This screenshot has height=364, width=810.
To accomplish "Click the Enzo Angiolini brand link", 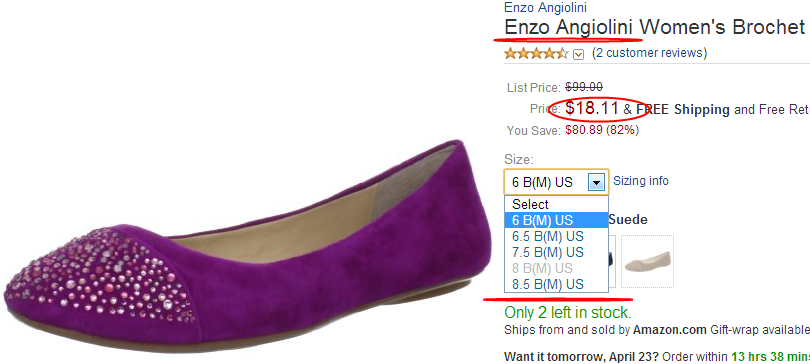I will point(546,7).
